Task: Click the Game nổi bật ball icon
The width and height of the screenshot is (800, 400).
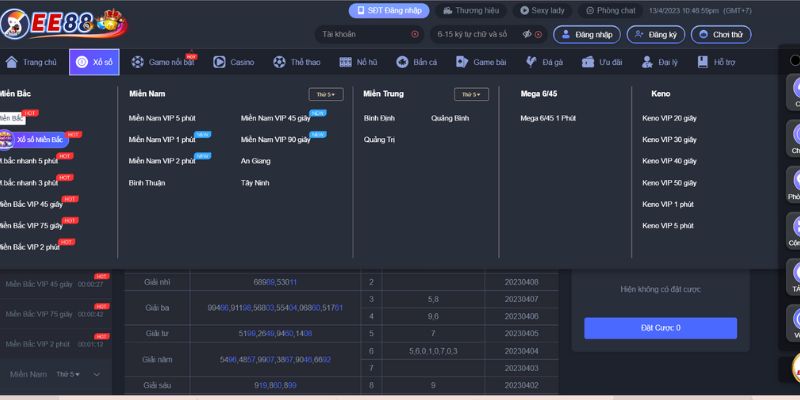Action: [x=137, y=62]
